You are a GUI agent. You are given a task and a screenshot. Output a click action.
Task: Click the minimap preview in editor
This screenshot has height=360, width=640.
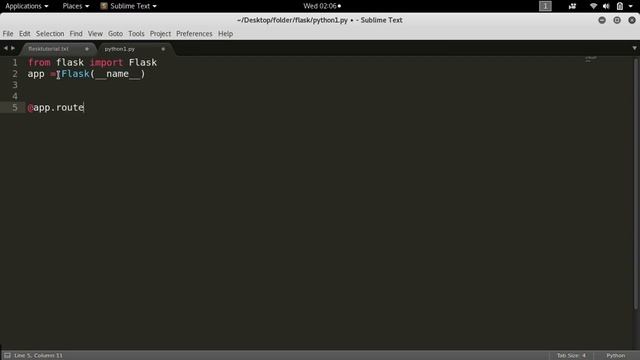(591, 60)
